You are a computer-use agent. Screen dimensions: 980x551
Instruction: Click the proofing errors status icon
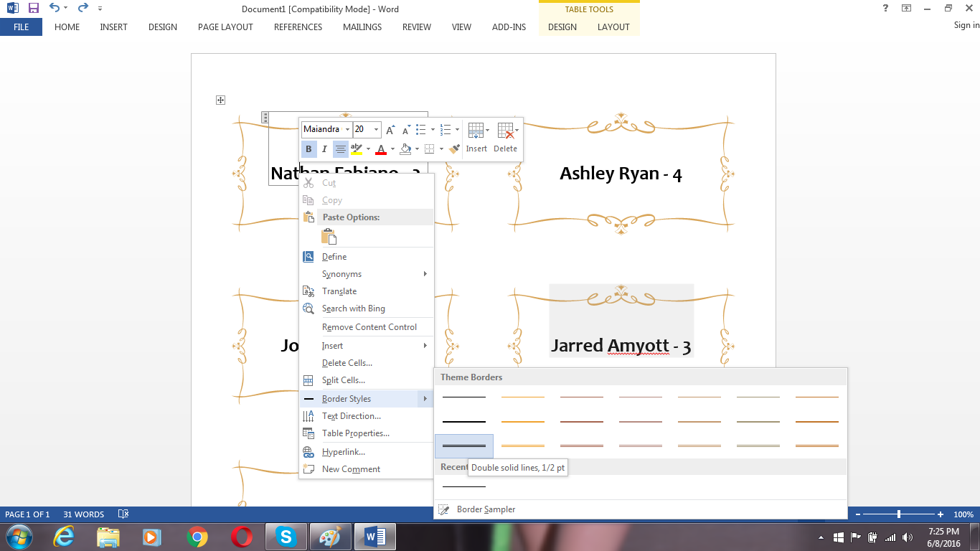click(x=123, y=514)
